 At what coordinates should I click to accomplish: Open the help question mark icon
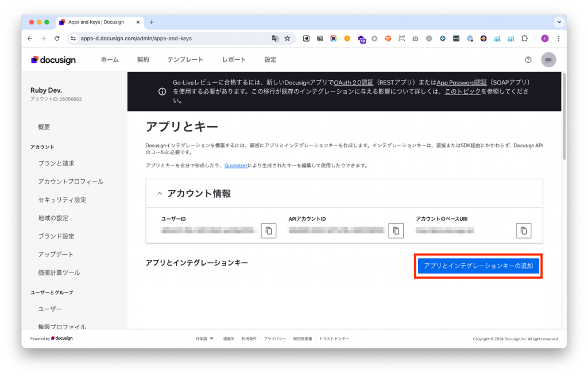click(528, 60)
